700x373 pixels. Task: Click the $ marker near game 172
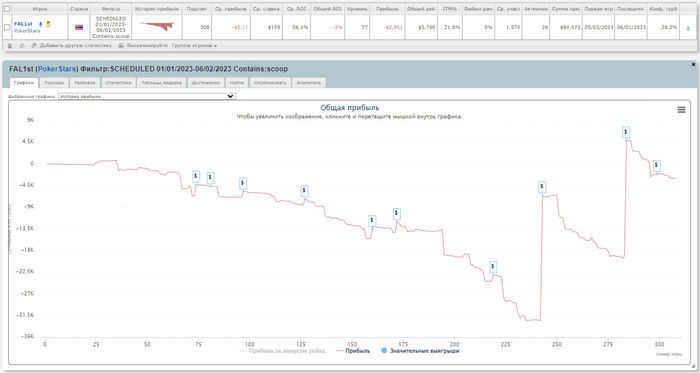[396, 214]
